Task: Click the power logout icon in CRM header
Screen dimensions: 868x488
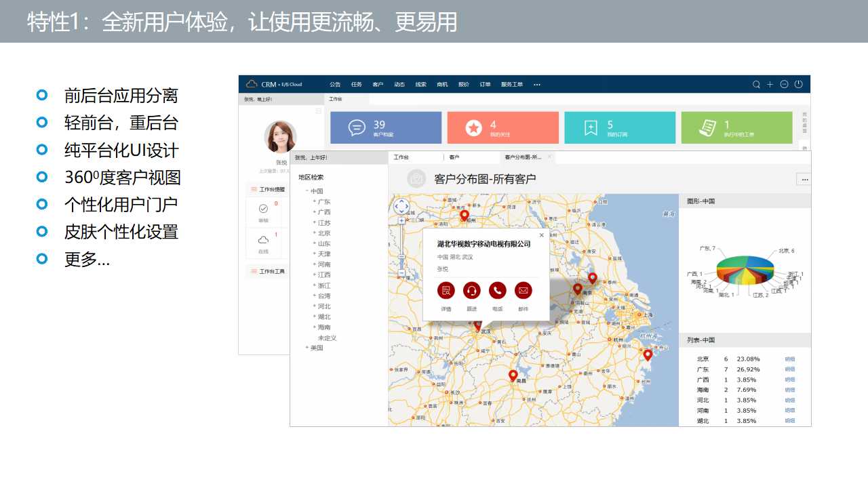Action: point(798,85)
